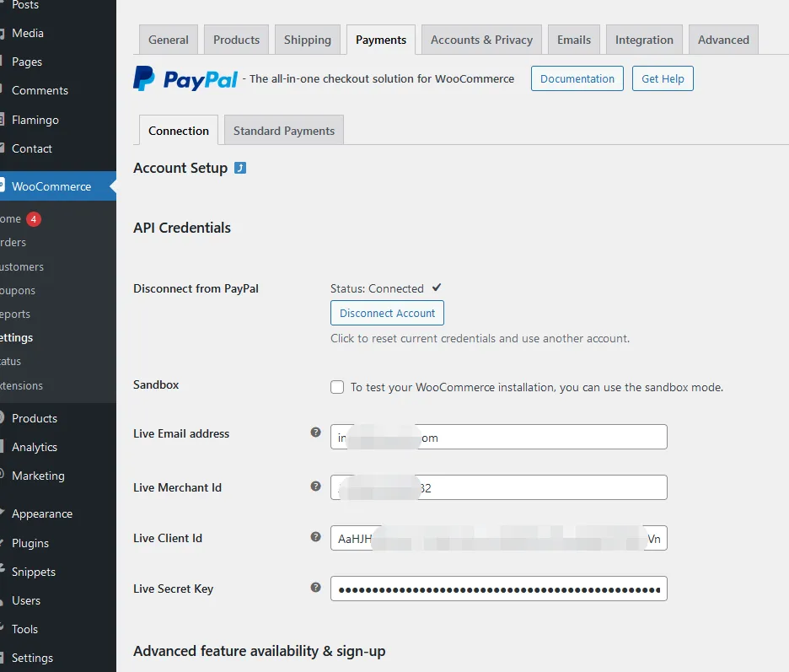Switch to the Standard Payments tab
The image size is (789, 672).
tap(283, 131)
